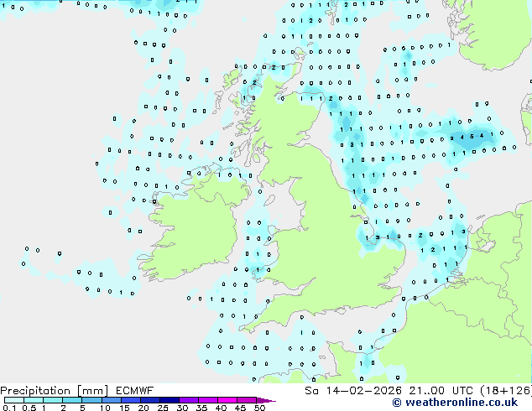Pick the 20–25 mm dark blue legend swatch

[149, 400]
